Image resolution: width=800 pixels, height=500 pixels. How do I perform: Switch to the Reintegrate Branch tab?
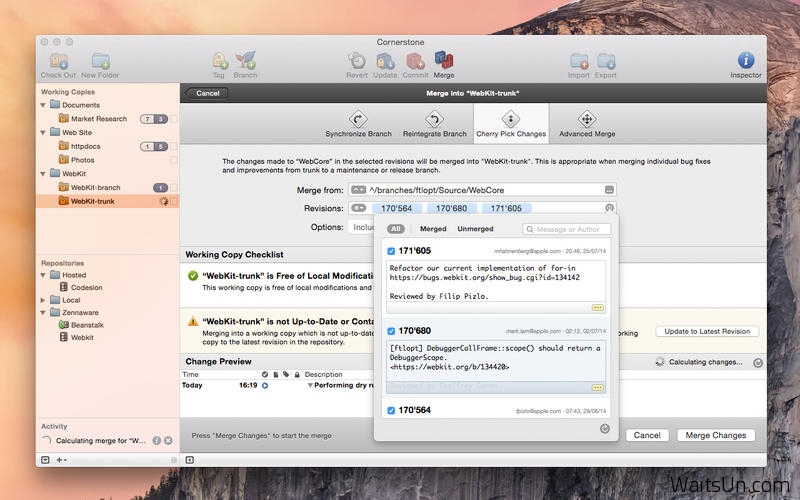click(x=435, y=124)
